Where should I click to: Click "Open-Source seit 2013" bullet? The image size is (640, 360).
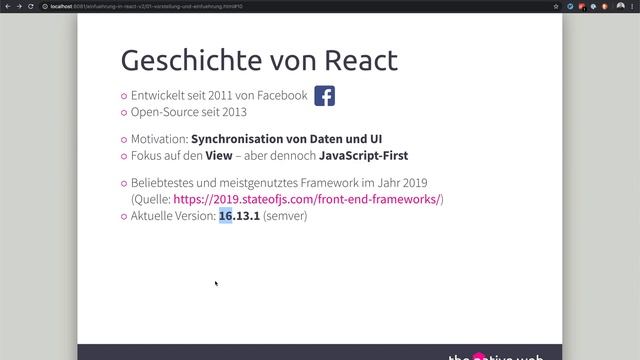(x=189, y=112)
